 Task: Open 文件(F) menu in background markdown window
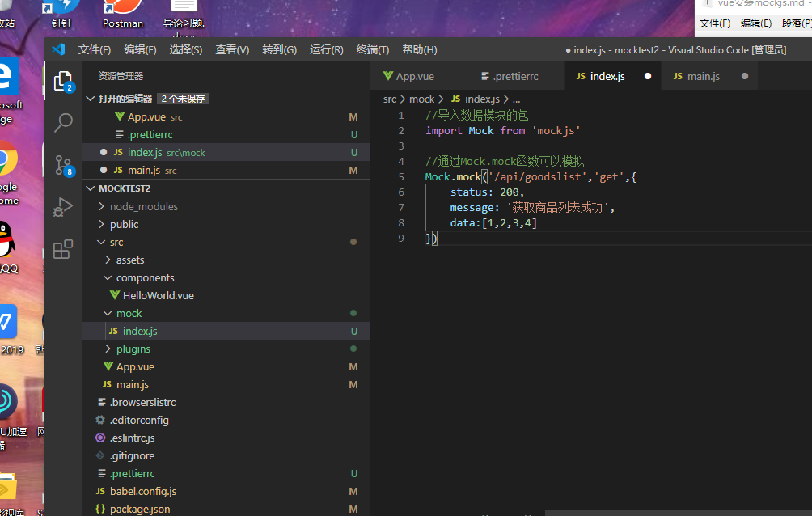pos(715,23)
